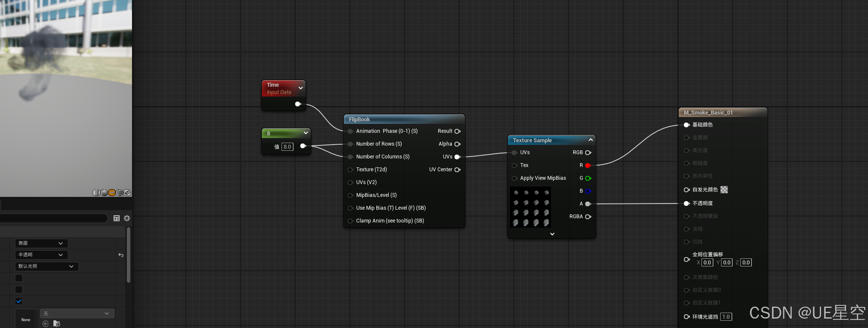This screenshot has width=868, height=328.
Task: Switch preview mesh to cube shape
Action: click(120, 193)
